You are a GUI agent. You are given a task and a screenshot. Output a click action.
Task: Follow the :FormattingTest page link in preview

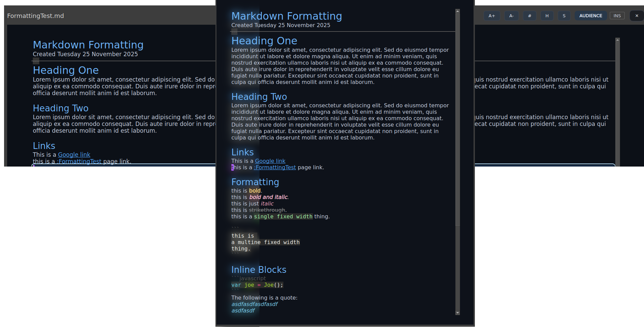tap(274, 167)
